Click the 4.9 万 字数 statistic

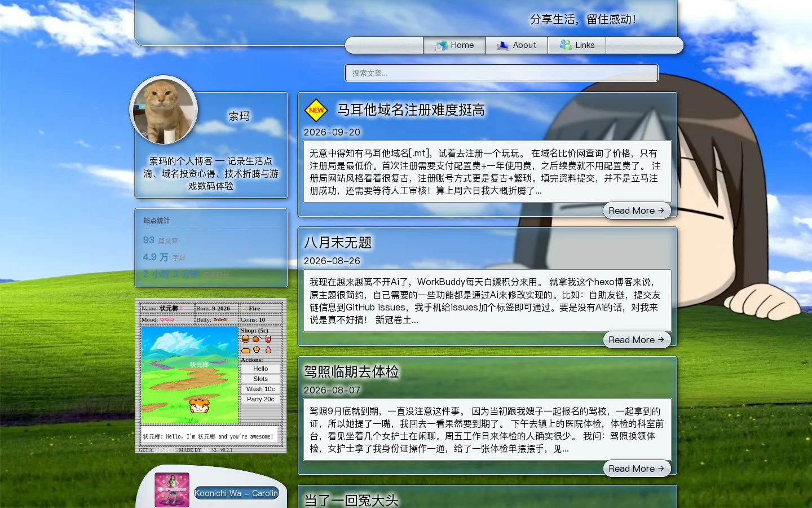click(x=164, y=257)
